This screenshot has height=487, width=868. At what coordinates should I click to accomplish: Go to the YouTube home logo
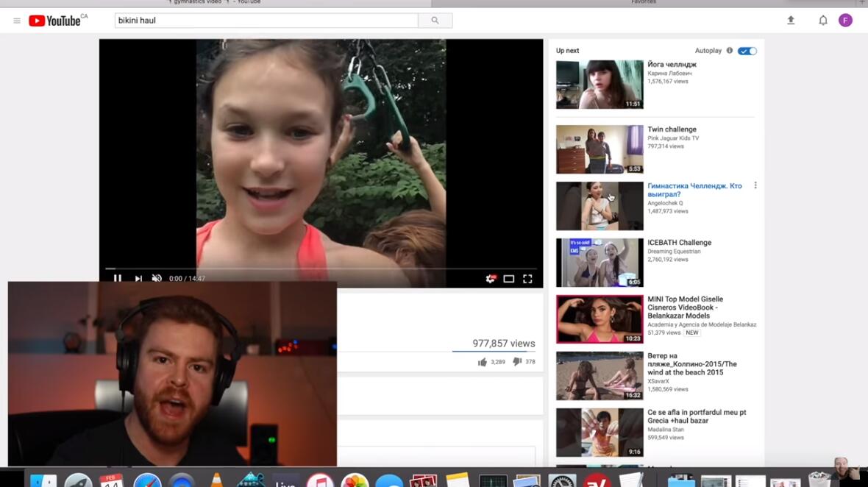click(x=54, y=21)
